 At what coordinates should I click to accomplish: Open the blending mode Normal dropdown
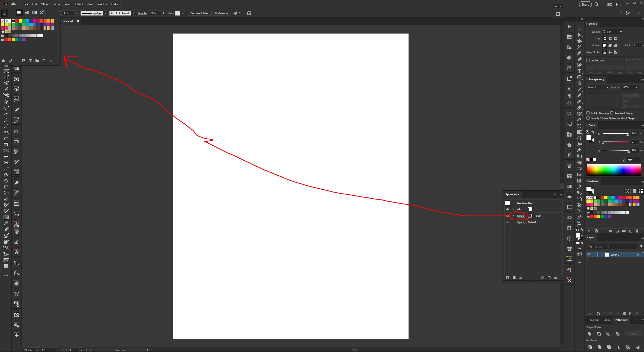click(598, 87)
